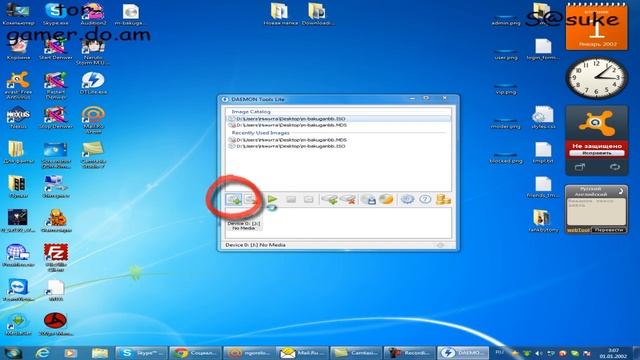
Task: Click the Unmount All Drives icon
Action: [x=309, y=199]
